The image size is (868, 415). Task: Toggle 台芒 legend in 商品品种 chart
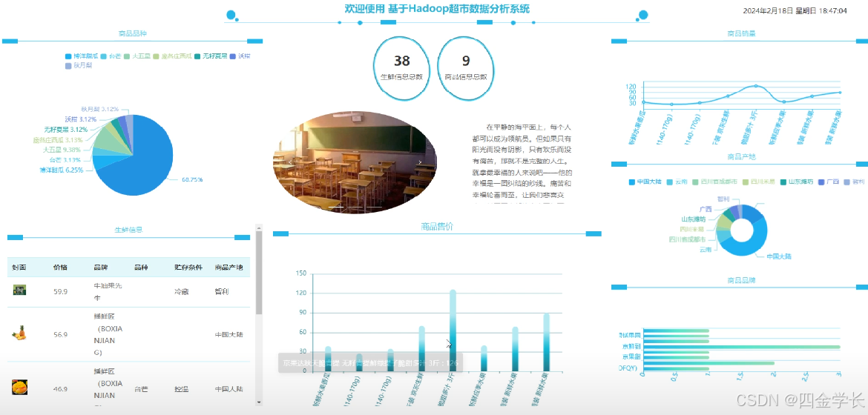point(111,56)
